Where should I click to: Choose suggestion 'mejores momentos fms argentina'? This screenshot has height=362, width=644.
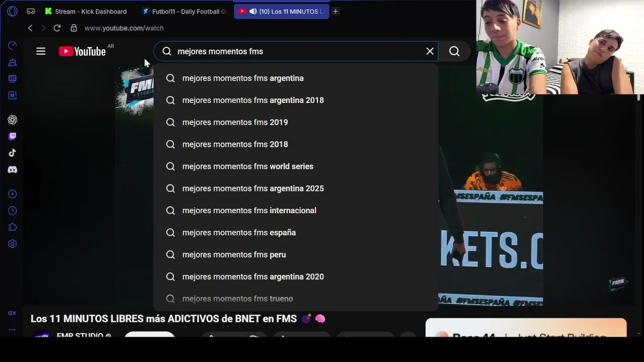(x=296, y=78)
